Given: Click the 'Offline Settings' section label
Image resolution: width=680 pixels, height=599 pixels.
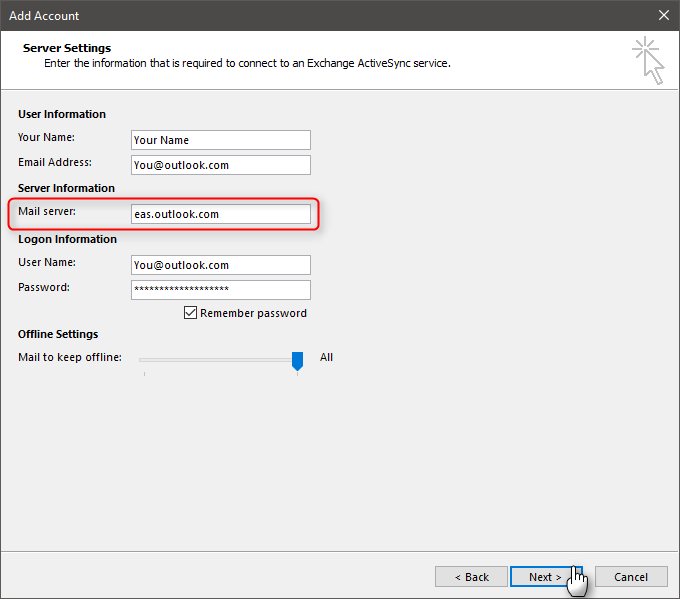Looking at the screenshot, I should [x=58, y=334].
